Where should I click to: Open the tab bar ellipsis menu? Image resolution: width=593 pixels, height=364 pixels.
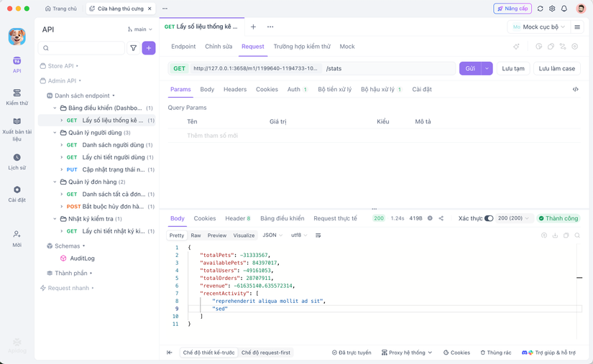tap(270, 27)
